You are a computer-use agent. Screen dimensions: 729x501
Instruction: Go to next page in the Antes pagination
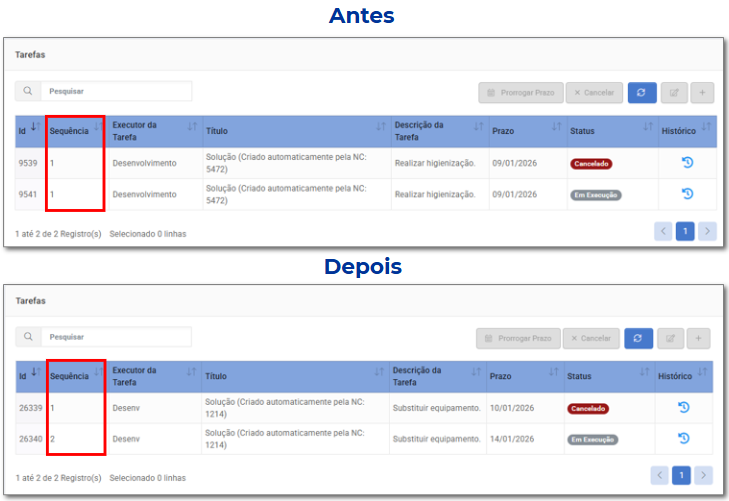click(x=707, y=231)
